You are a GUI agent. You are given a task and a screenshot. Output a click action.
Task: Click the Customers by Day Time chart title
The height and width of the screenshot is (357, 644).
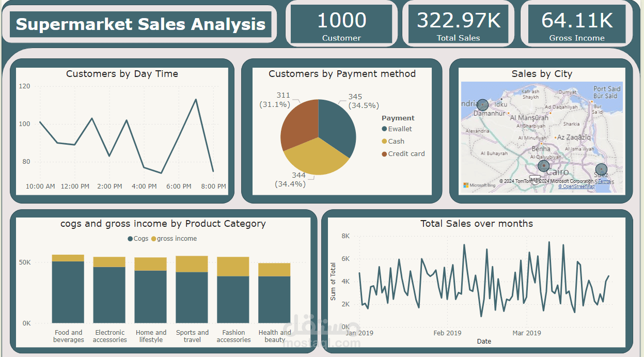123,74
